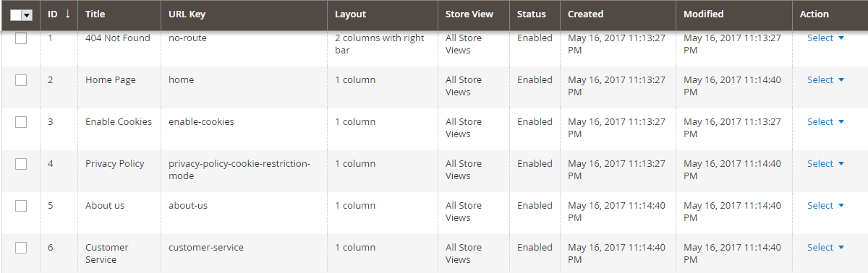Open Select action for Customer Service
Image resolution: width=868 pixels, height=273 pixels.
click(x=825, y=248)
